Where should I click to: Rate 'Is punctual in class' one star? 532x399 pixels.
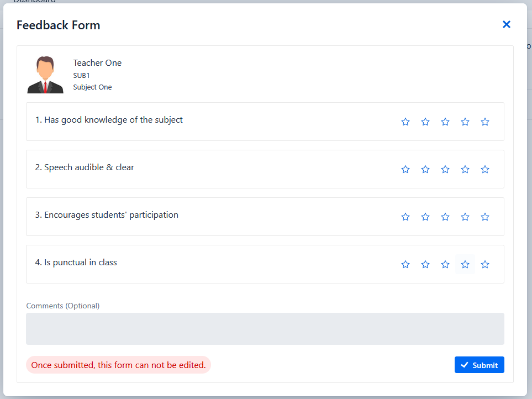(405, 264)
